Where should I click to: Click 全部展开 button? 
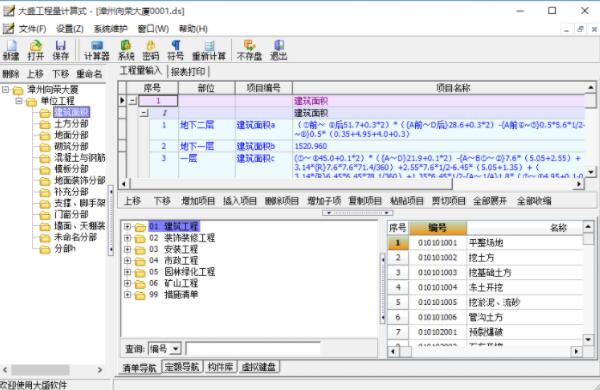tap(490, 201)
